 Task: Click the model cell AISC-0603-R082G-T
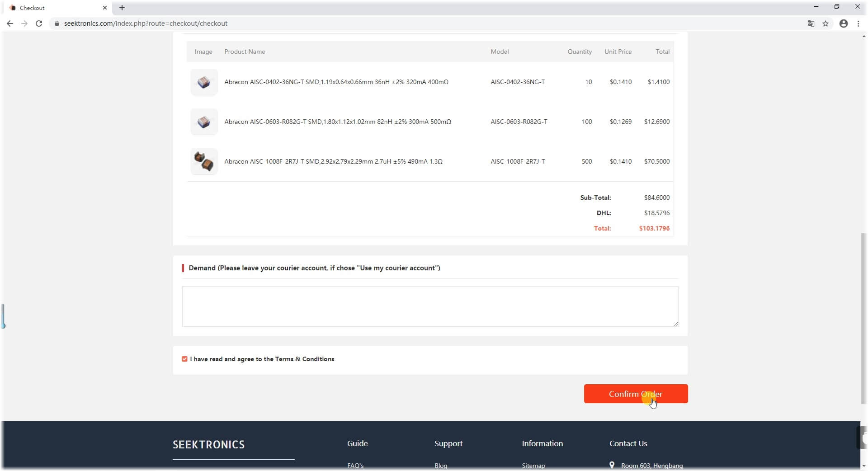tap(519, 122)
